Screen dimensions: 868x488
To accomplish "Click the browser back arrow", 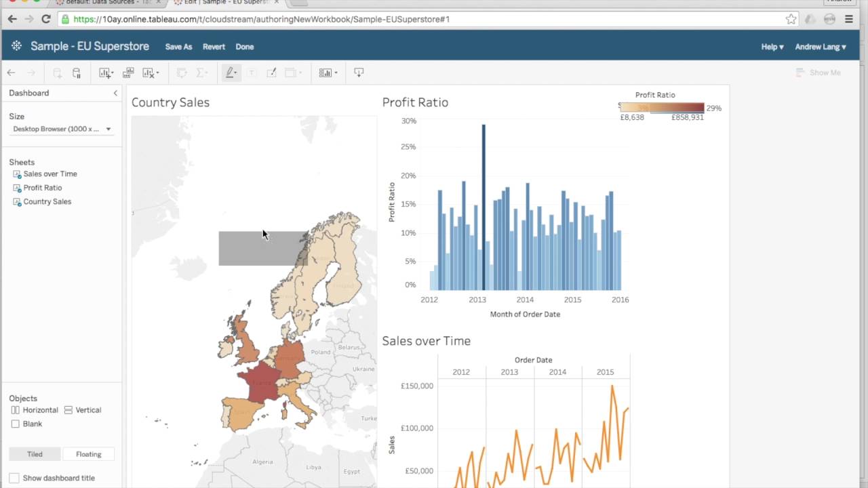I will [12, 19].
